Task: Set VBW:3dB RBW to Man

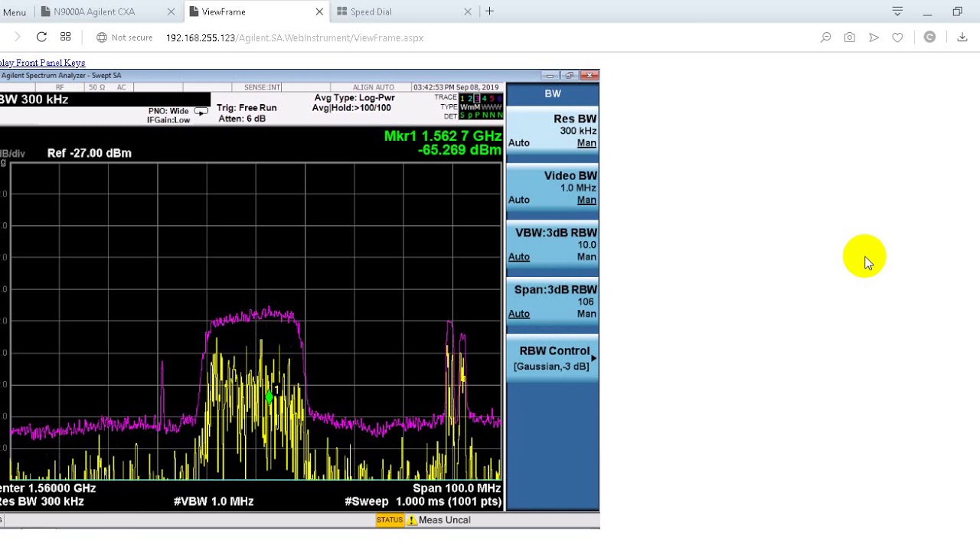Action: tap(586, 257)
